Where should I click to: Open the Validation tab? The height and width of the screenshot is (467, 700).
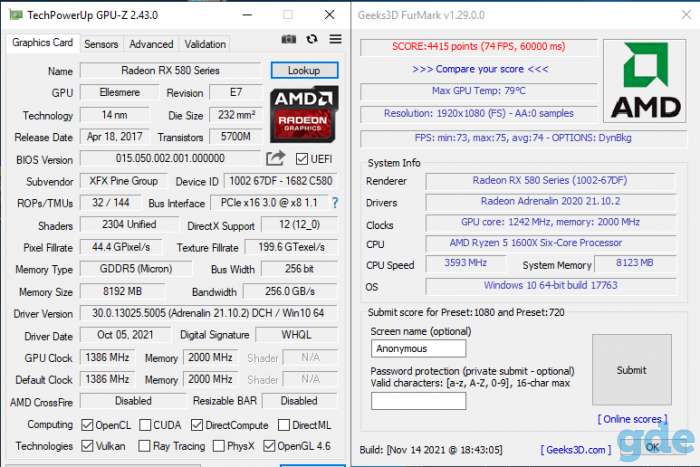[x=205, y=44]
